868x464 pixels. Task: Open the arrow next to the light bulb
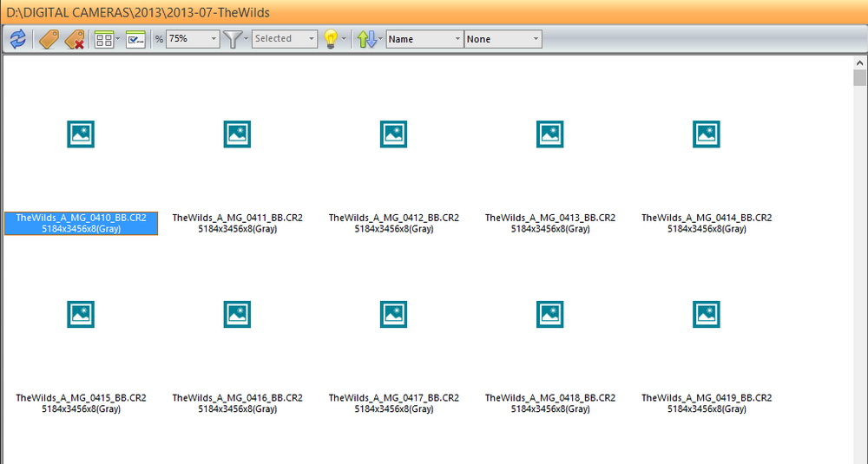344,39
